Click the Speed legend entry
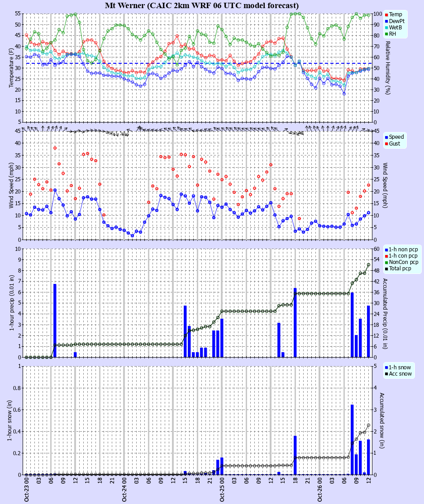Image resolution: width=424 pixels, height=504 pixels. tap(394, 137)
